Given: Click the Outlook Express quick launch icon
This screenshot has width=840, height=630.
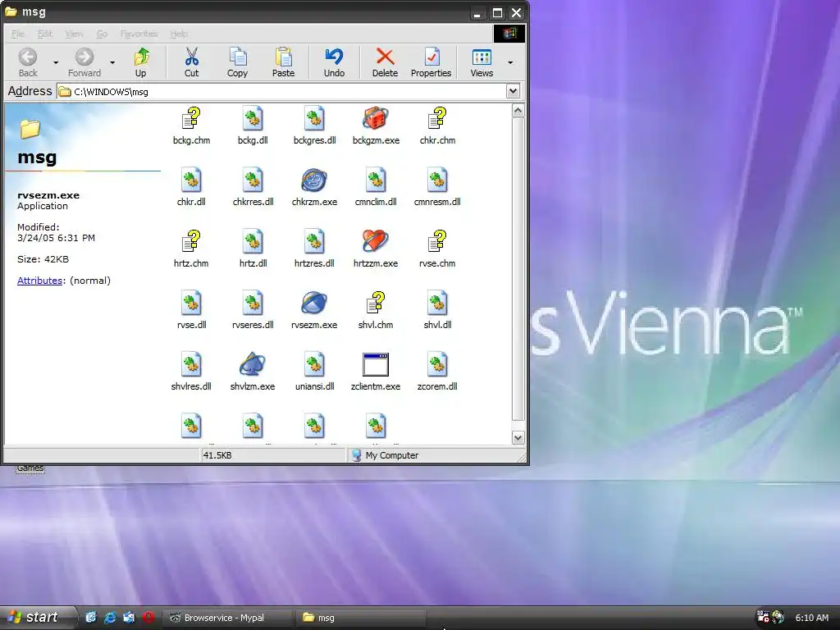Looking at the screenshot, I should click(x=129, y=617).
